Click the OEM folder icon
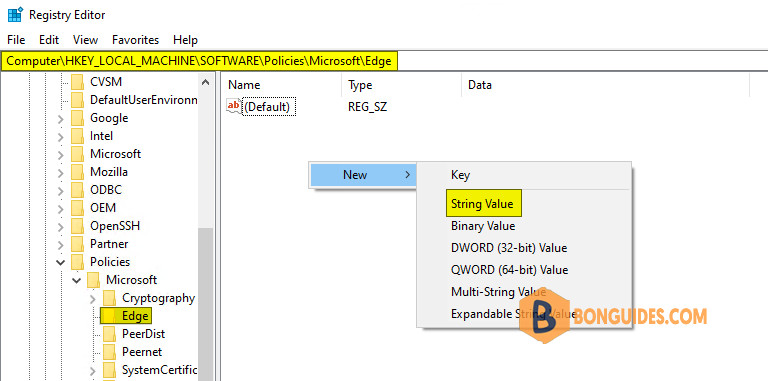 coord(77,208)
